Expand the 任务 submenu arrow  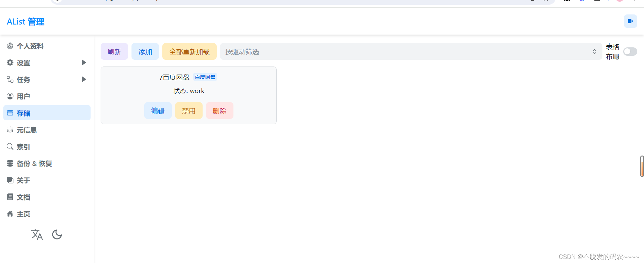(84, 80)
